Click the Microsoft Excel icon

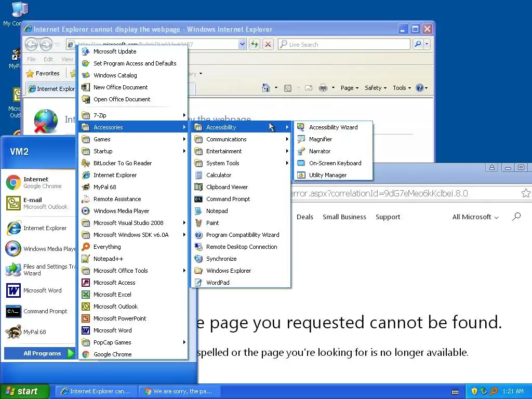tap(86, 295)
